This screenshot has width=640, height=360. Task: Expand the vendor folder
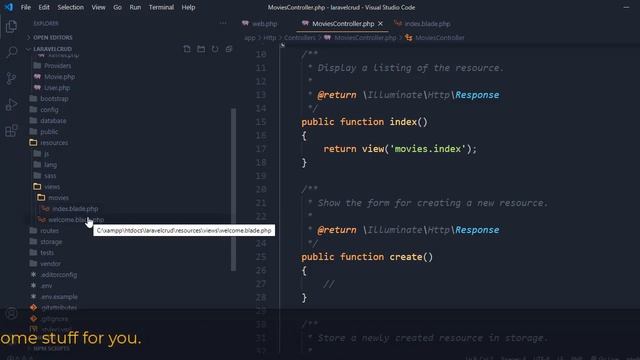[50, 264]
